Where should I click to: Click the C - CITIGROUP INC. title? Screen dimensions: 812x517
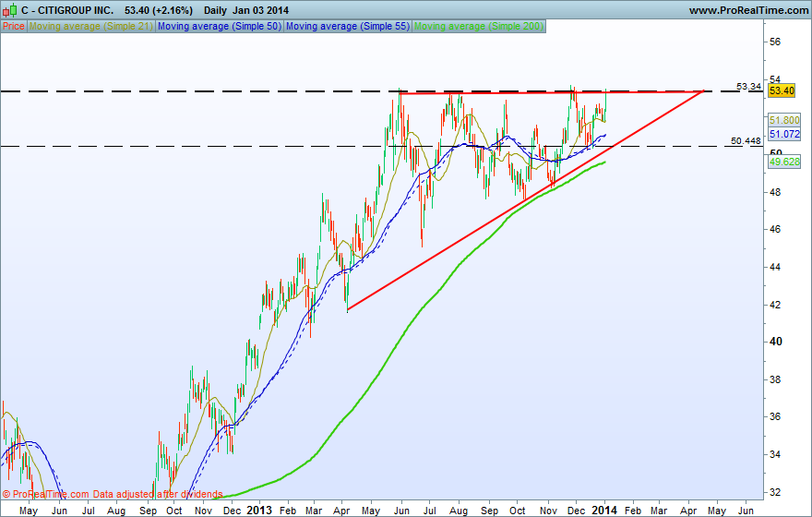point(67,10)
